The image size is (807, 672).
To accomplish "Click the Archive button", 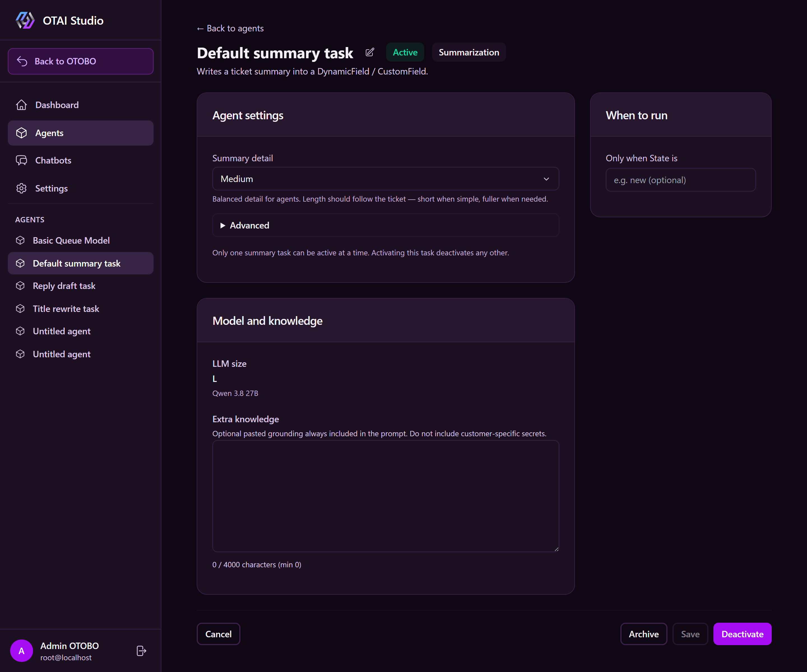I will pos(644,634).
